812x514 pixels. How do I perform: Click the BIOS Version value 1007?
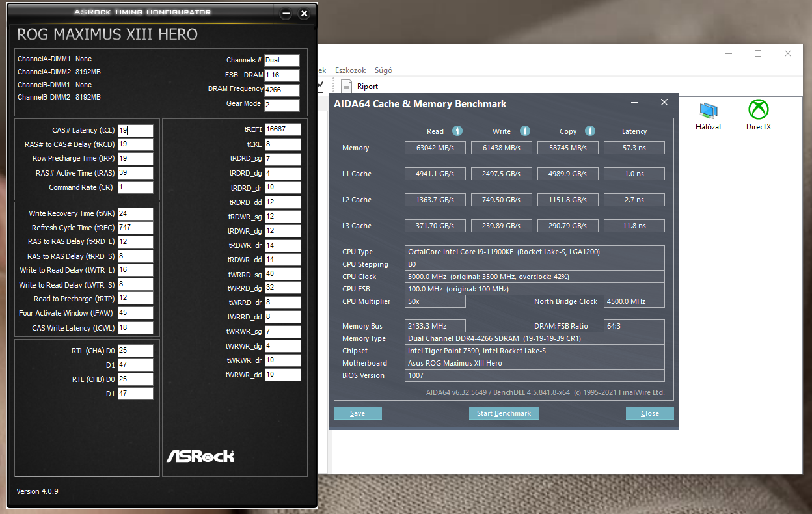point(535,375)
